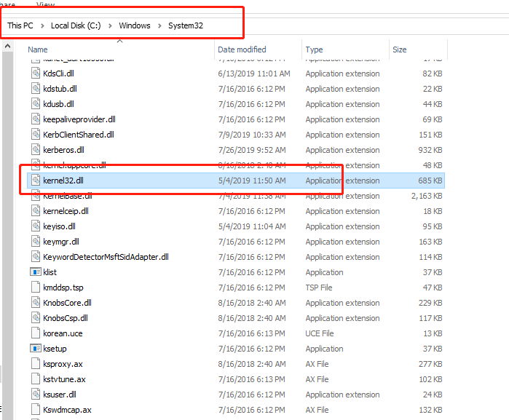Select file name keymgr.dll

pos(61,242)
